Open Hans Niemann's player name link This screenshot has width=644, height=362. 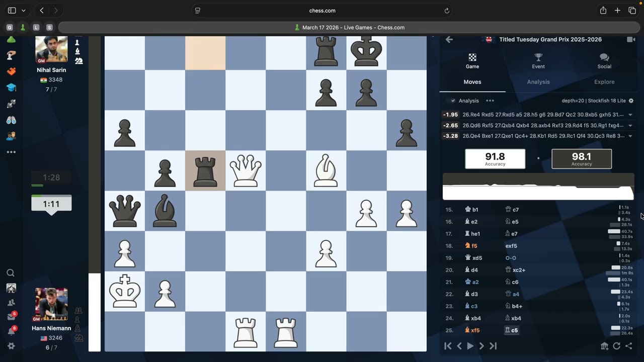tap(51, 328)
